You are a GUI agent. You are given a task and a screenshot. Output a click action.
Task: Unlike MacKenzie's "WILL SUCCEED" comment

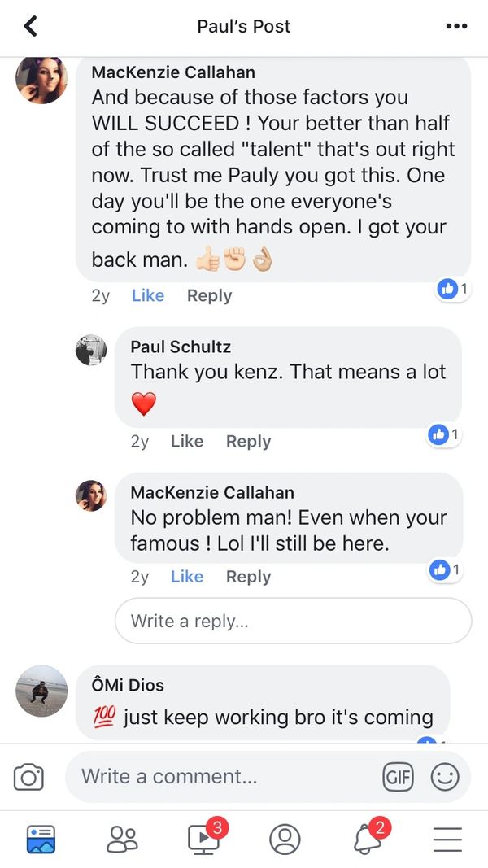tap(147, 296)
